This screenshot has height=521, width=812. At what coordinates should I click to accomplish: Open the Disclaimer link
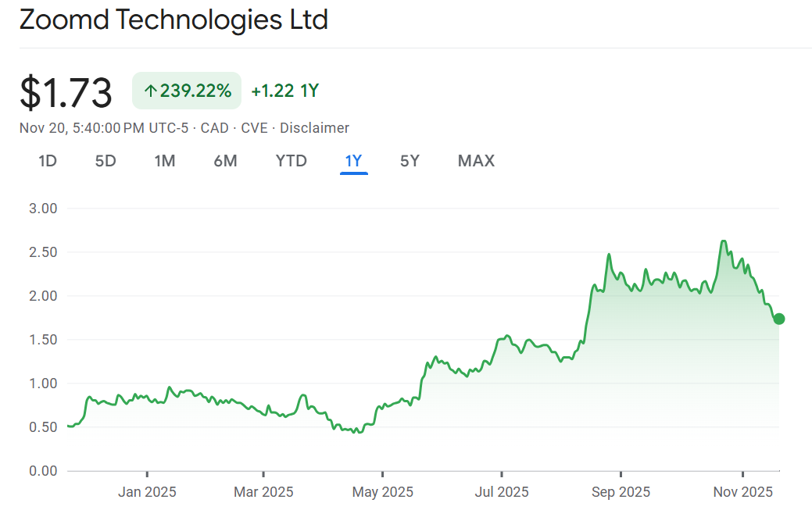coord(314,128)
